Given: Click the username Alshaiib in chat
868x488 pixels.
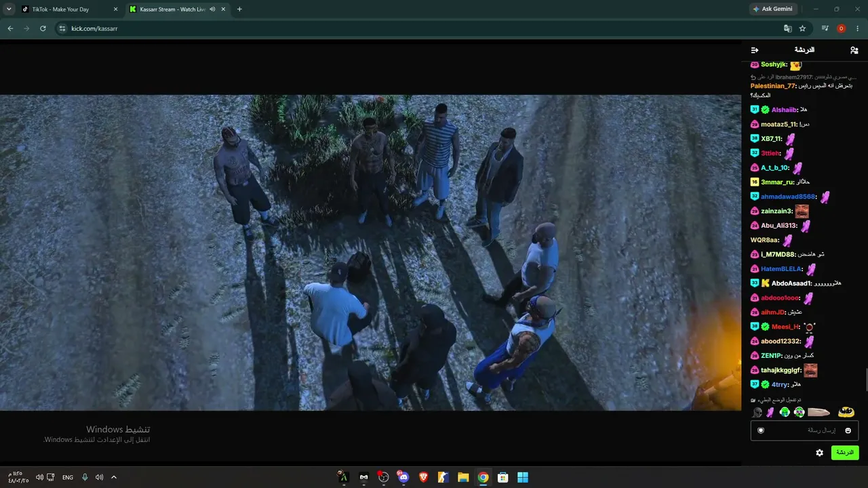Looking at the screenshot, I should coord(784,110).
